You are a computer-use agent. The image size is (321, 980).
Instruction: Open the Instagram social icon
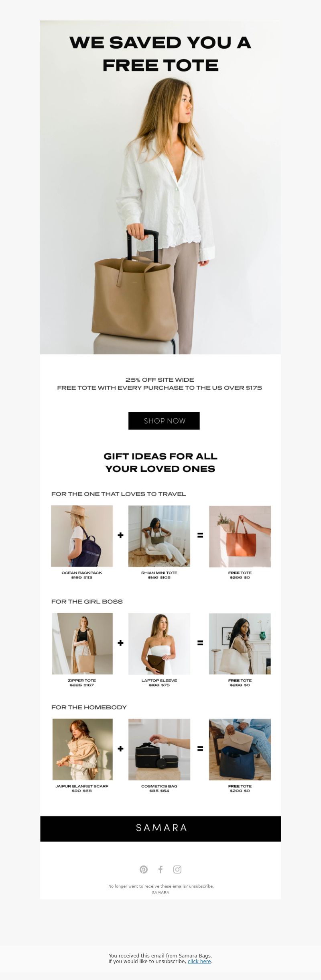(x=177, y=870)
